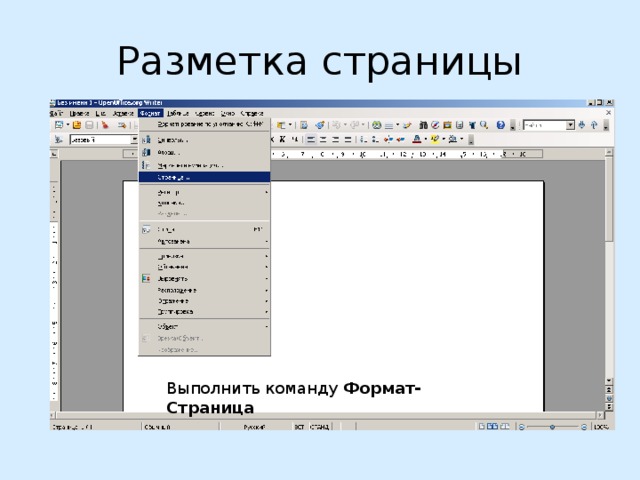This screenshot has width=640, height=480.
Task: Click the New document icon
Action: [59, 125]
